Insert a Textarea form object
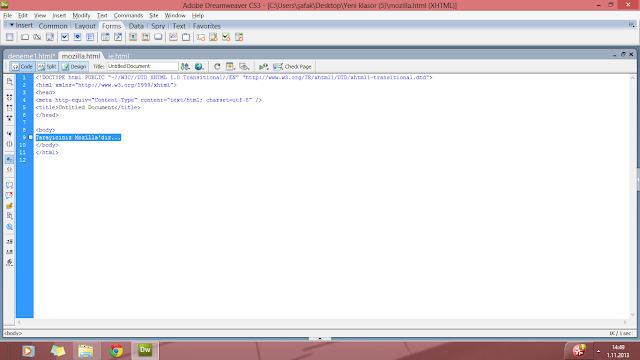This screenshot has width=640, height=360. [x=50, y=37]
